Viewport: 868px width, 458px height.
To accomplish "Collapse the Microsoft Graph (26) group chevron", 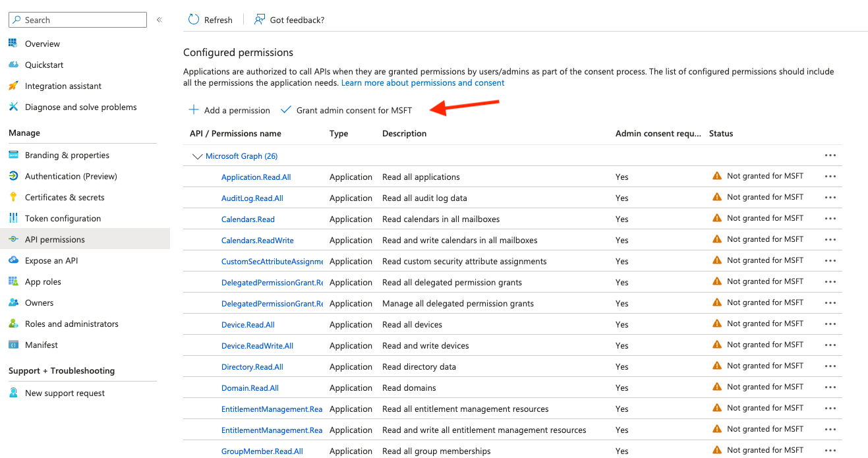I will coord(197,156).
